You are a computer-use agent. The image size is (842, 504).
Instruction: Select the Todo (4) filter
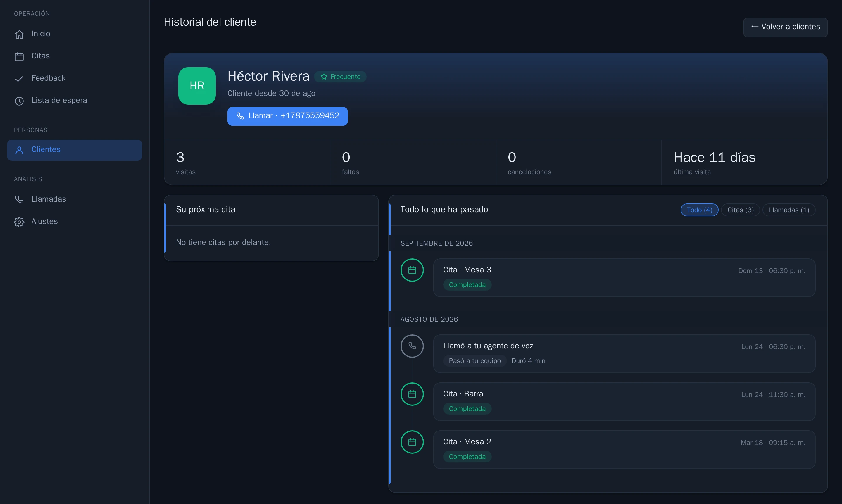699,210
